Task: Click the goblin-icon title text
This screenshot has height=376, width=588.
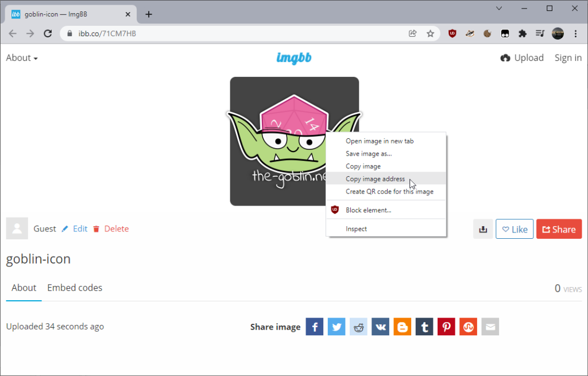Action: pyautogui.click(x=38, y=259)
